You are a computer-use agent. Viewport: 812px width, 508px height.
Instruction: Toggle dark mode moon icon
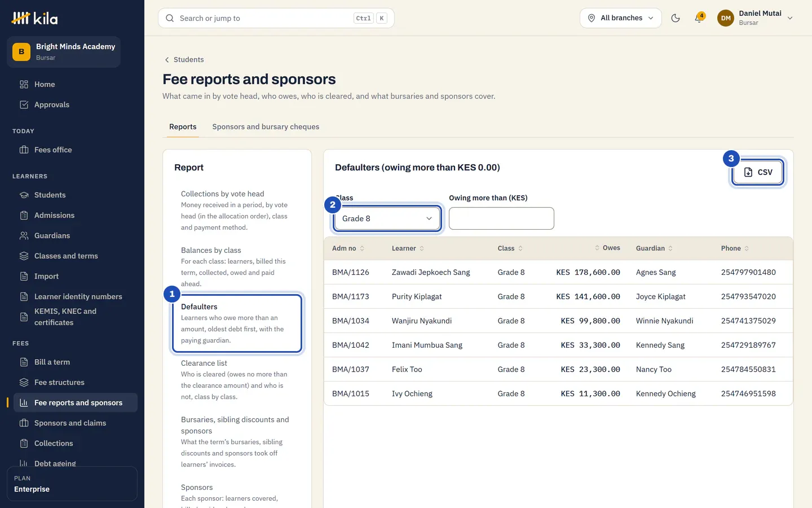pyautogui.click(x=676, y=18)
